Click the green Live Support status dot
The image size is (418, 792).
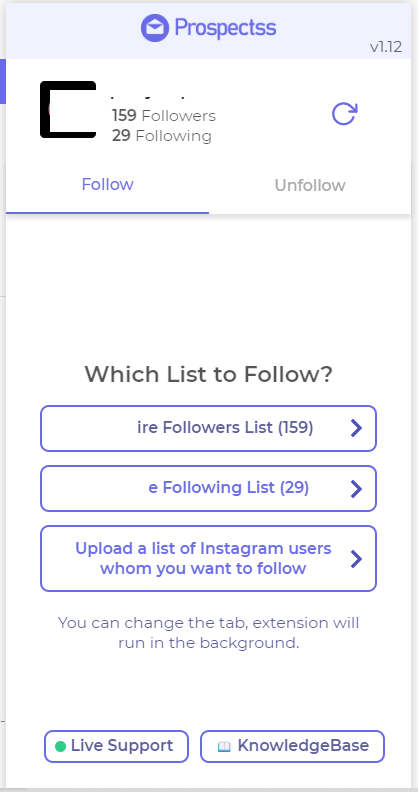tap(60, 747)
